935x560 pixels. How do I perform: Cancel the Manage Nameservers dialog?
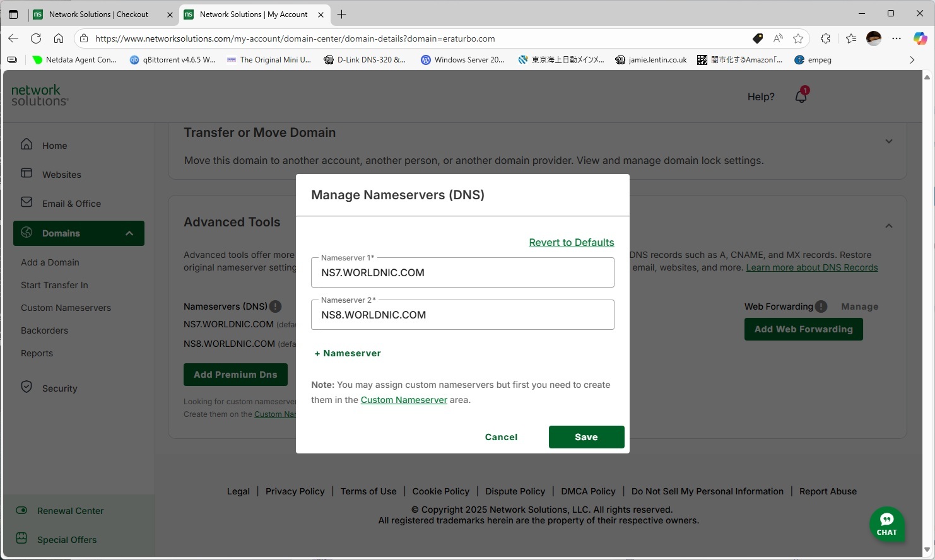[501, 437]
